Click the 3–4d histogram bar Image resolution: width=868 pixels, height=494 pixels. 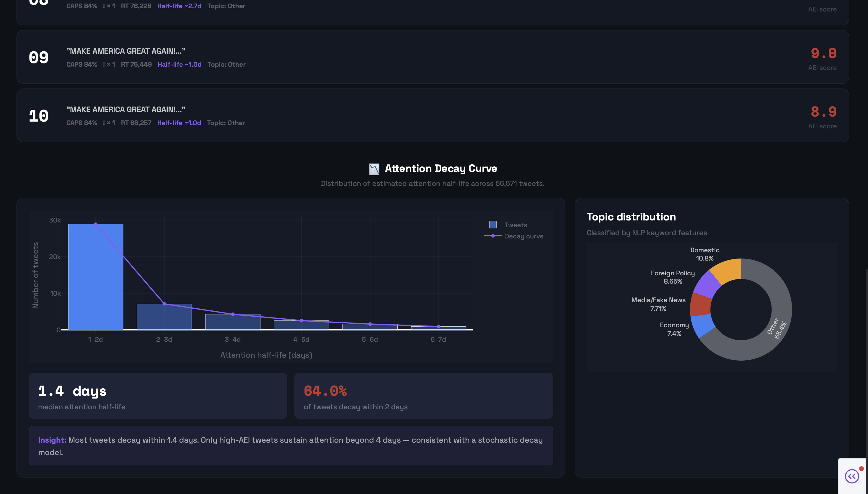coord(233,323)
